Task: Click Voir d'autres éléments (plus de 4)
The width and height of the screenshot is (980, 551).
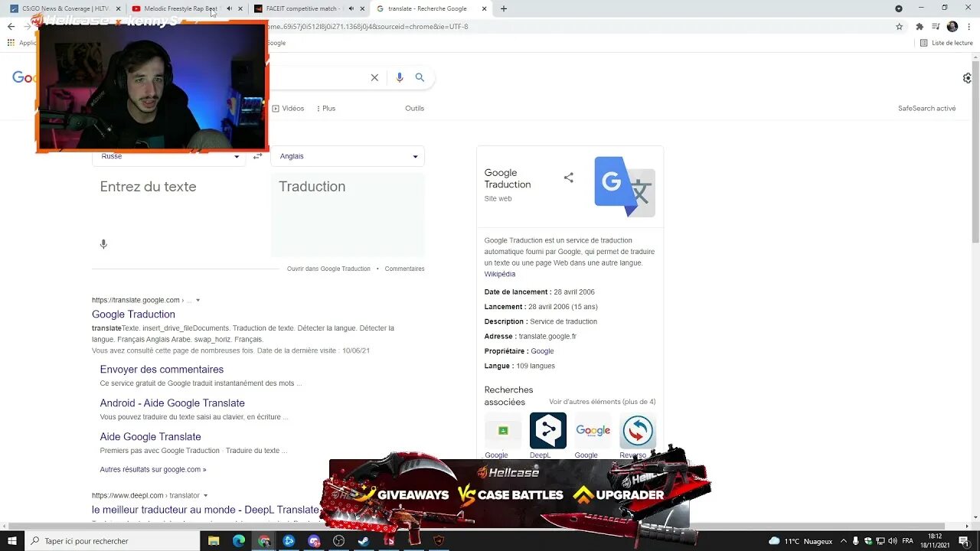Action: coord(602,402)
